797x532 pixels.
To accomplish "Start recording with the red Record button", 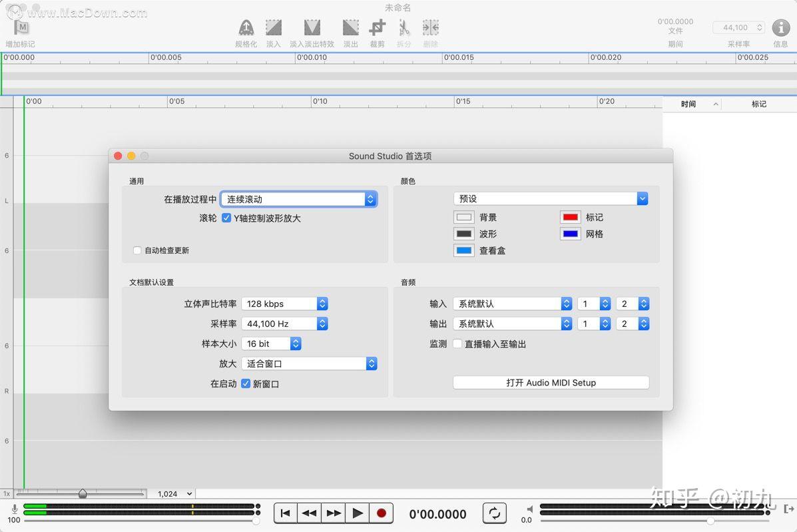I will click(382, 513).
